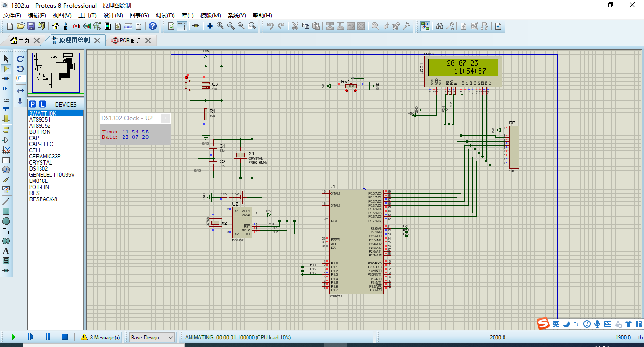Open the Property Assignment Tool icon
Viewport: 644px width, 347px height.
[450, 26]
